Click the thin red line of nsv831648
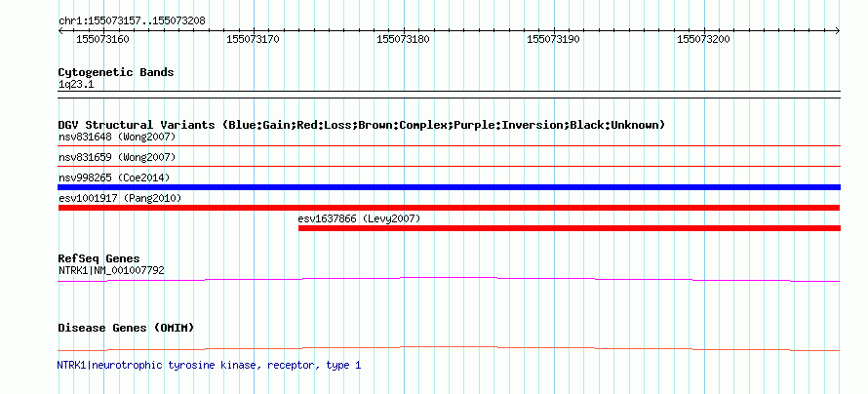Viewport: 868px width, 394px height. pos(450,146)
